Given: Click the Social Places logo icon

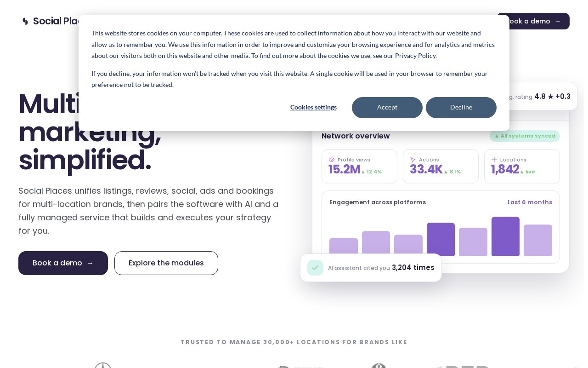Looking at the screenshot, I should tap(25, 21).
